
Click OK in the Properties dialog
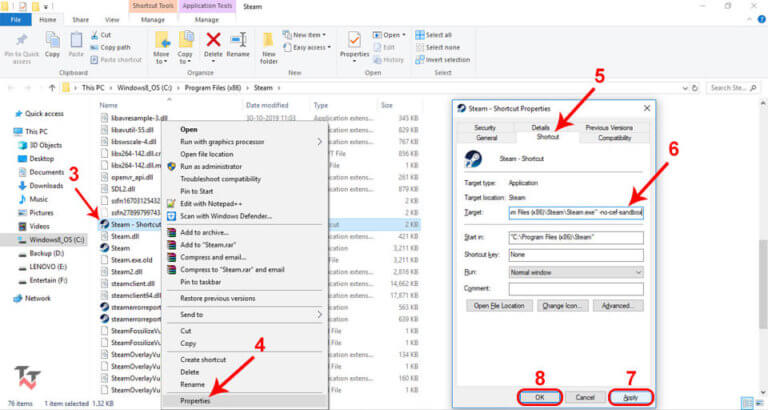pos(539,397)
